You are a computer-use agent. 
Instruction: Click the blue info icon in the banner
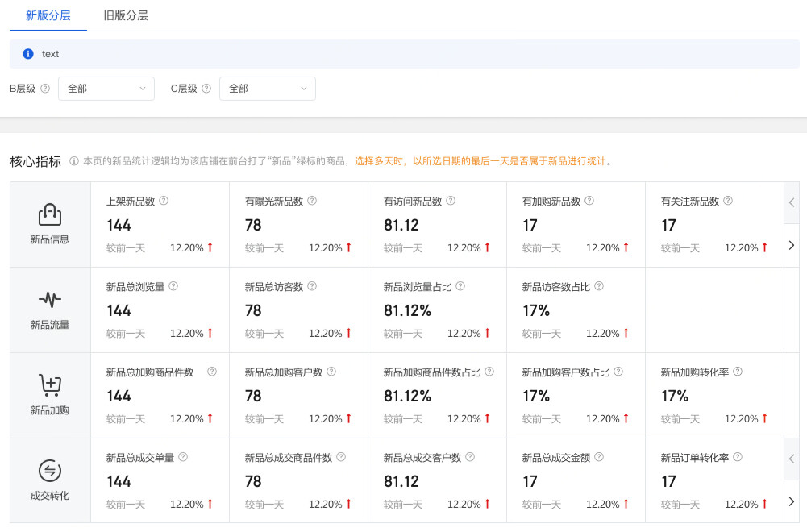[30, 54]
